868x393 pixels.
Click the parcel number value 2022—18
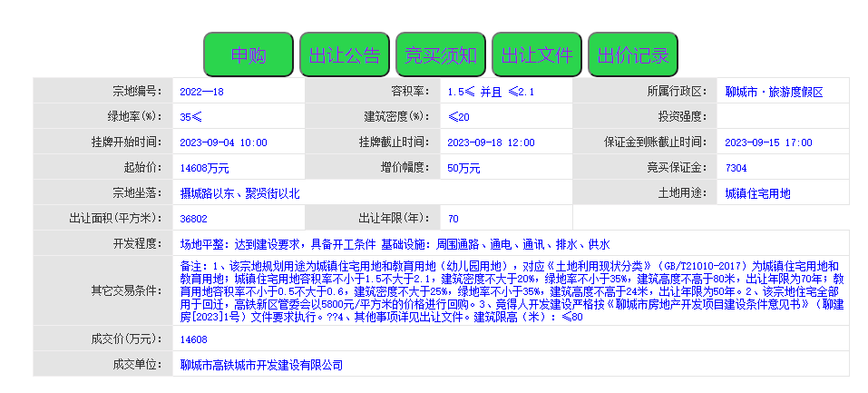click(x=201, y=92)
